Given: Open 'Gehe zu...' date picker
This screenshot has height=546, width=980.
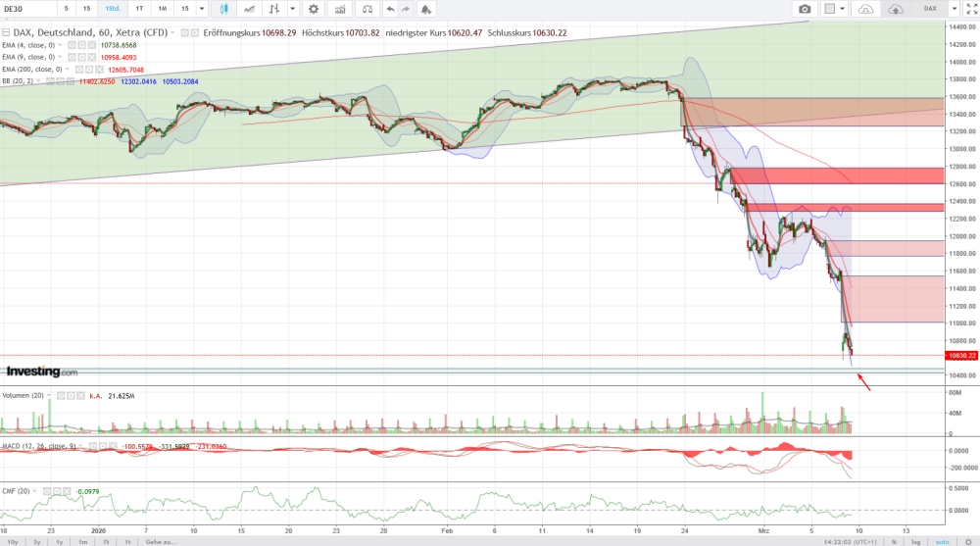Looking at the screenshot, I should [162, 542].
